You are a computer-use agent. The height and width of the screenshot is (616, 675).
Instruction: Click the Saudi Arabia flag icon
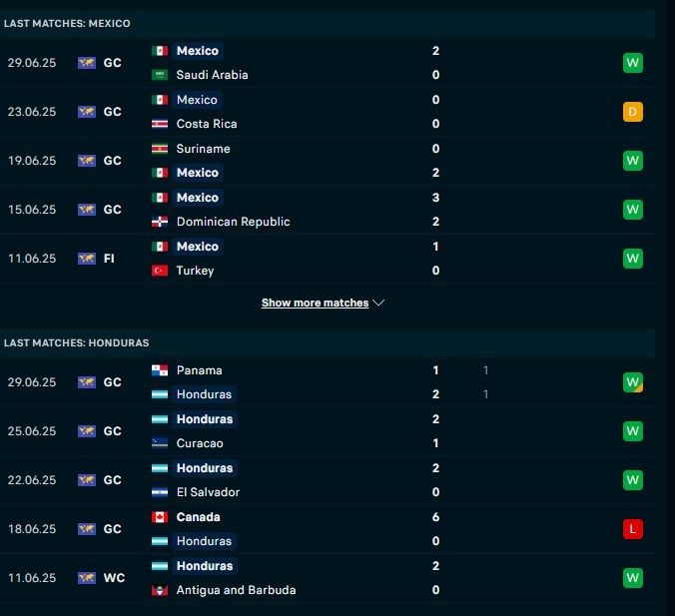[x=160, y=75]
